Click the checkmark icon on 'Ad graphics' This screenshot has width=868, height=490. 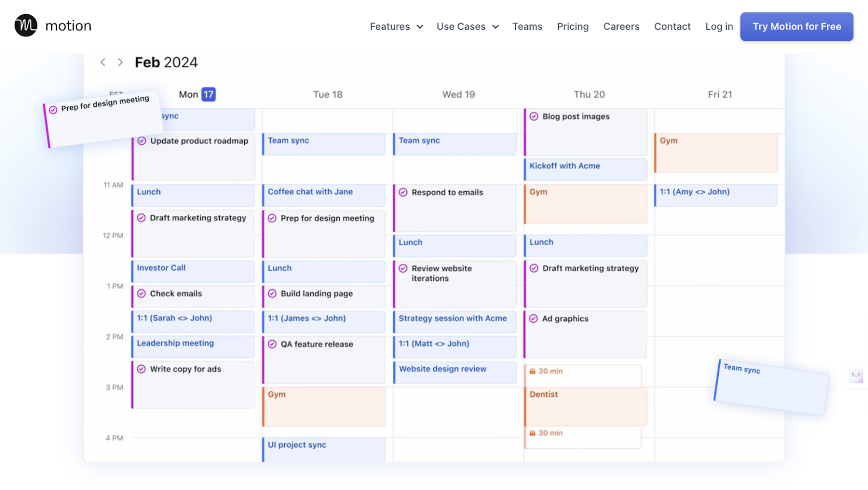click(534, 318)
